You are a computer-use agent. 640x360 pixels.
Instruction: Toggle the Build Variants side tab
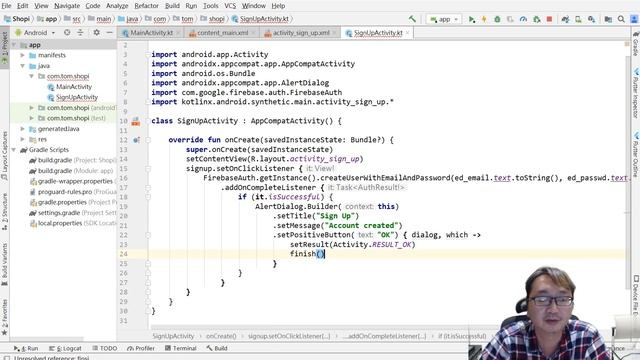(x=4, y=264)
